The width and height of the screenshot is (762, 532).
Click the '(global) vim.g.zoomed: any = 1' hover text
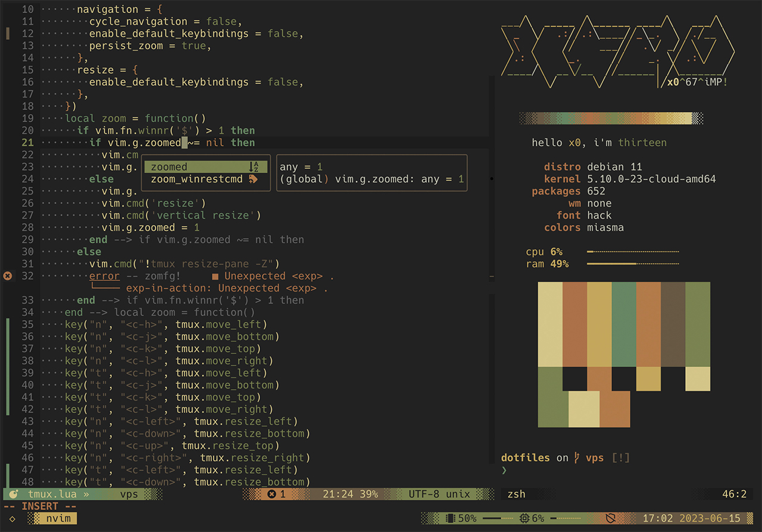(x=371, y=179)
